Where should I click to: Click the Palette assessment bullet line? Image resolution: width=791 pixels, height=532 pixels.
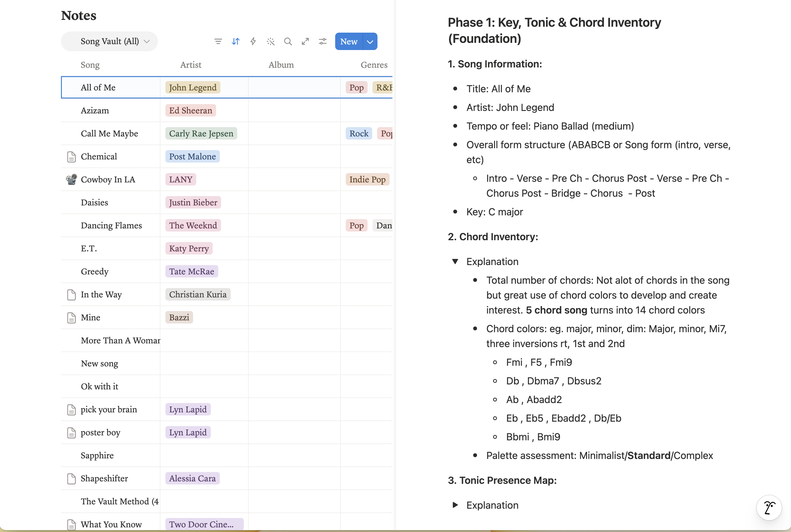tap(599, 456)
